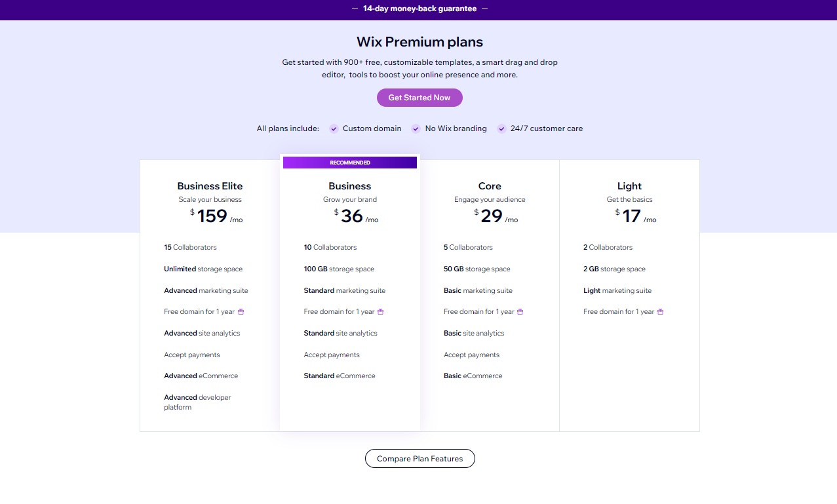837x504 pixels.
Task: Click the Custom domain checkmark icon
Action: (334, 129)
